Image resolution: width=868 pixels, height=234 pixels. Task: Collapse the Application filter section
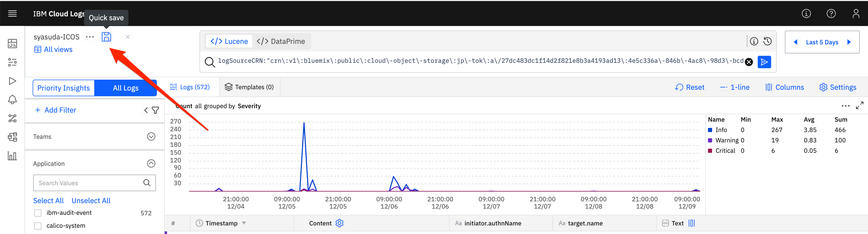coord(151,163)
